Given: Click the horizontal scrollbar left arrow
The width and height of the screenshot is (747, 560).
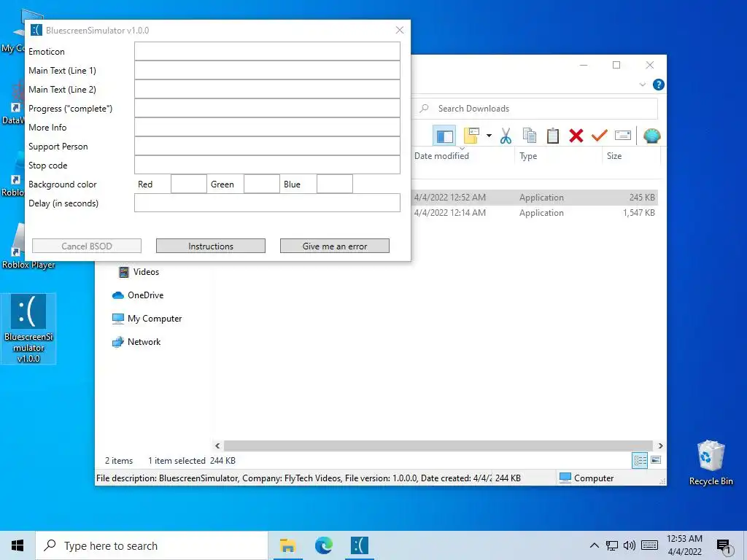Looking at the screenshot, I should 217,446.
